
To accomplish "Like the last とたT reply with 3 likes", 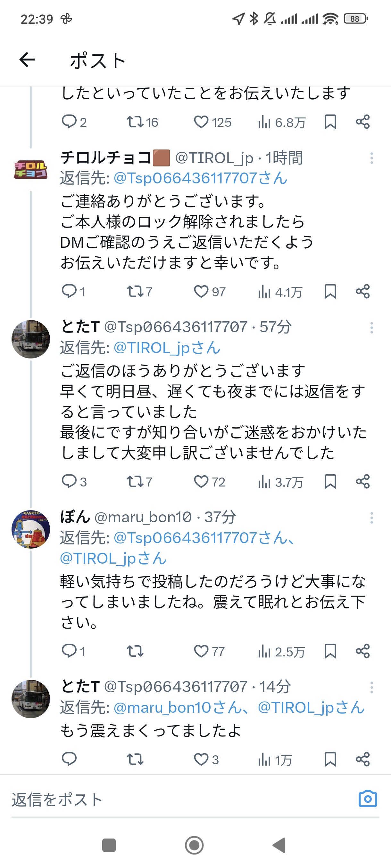I will click(x=201, y=759).
